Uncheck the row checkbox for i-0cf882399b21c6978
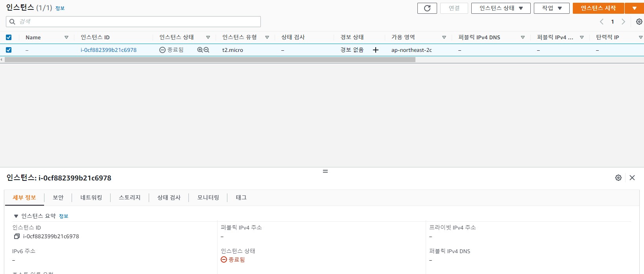The width and height of the screenshot is (644, 274). click(9, 50)
